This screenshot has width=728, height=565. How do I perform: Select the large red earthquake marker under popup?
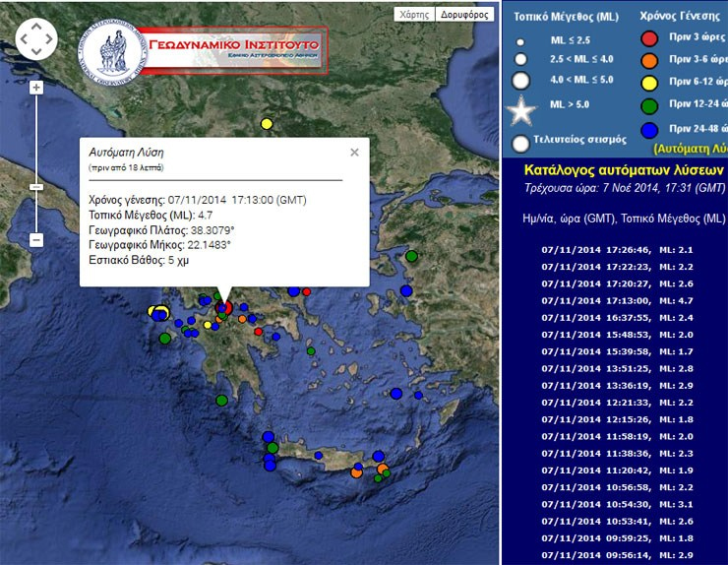click(223, 308)
